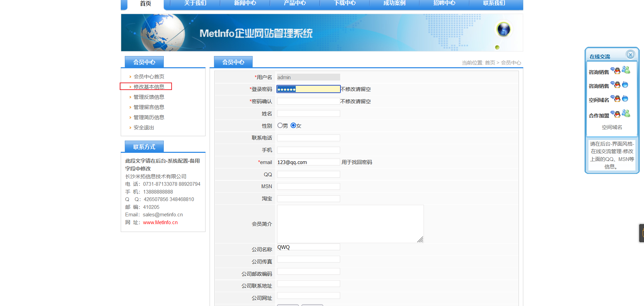This screenshot has height=306, width=644.
Task: Select the 男 gender radio button
Action: tap(280, 125)
